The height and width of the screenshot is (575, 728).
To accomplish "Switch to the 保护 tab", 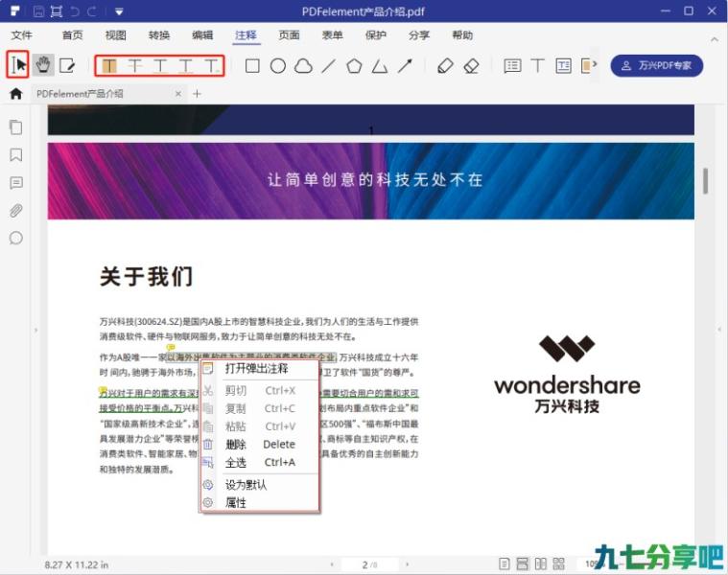I will pos(376,35).
